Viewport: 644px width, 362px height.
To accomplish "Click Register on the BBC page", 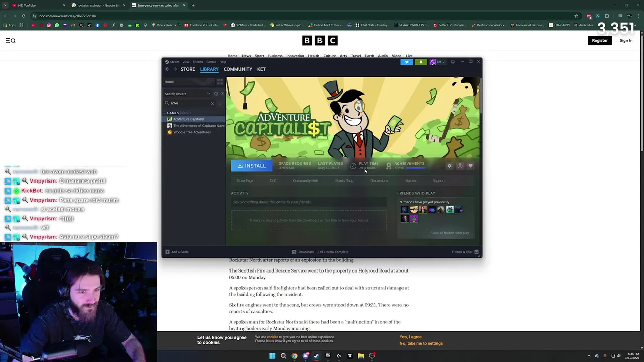I will 600,41.
